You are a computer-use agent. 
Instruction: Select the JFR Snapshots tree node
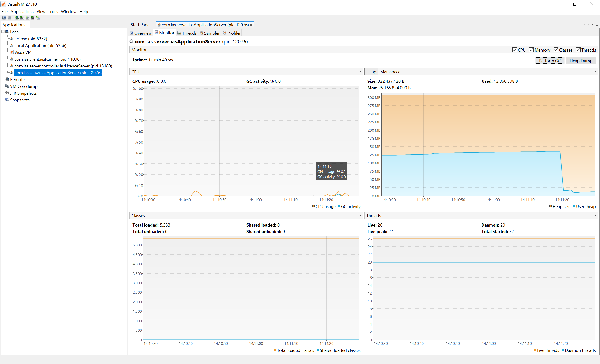(23, 93)
